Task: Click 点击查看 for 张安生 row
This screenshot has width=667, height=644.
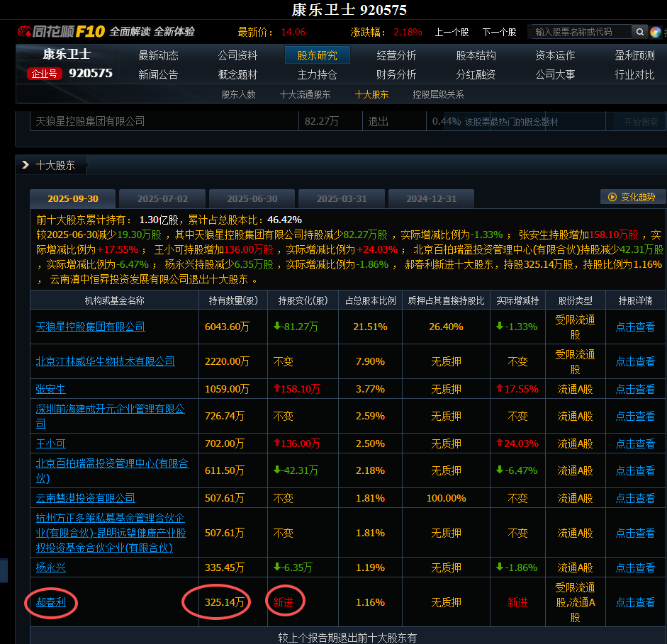Action: [635, 389]
